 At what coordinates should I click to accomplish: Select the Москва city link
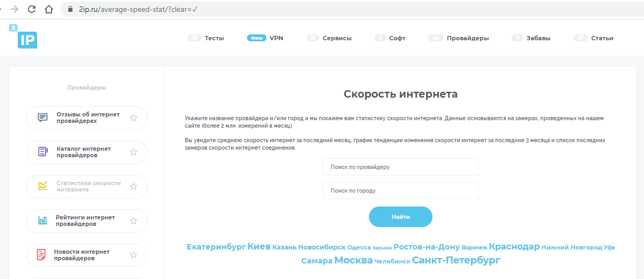pos(353,260)
